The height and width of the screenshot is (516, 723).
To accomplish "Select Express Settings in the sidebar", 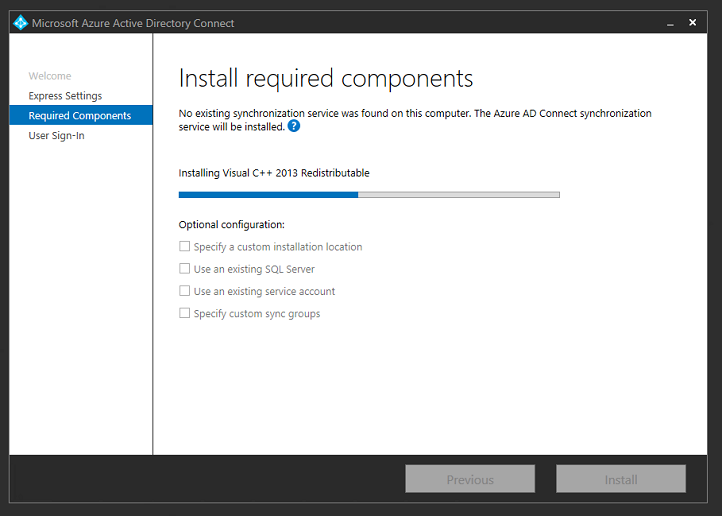I will [x=65, y=96].
